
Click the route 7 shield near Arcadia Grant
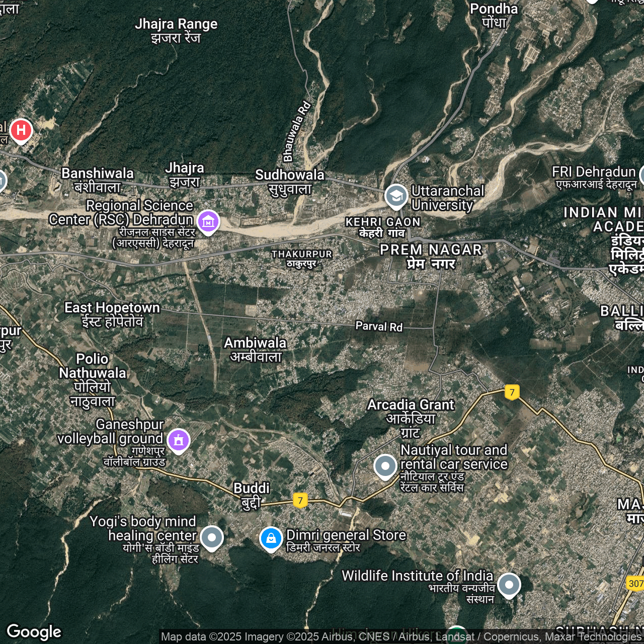click(x=512, y=392)
